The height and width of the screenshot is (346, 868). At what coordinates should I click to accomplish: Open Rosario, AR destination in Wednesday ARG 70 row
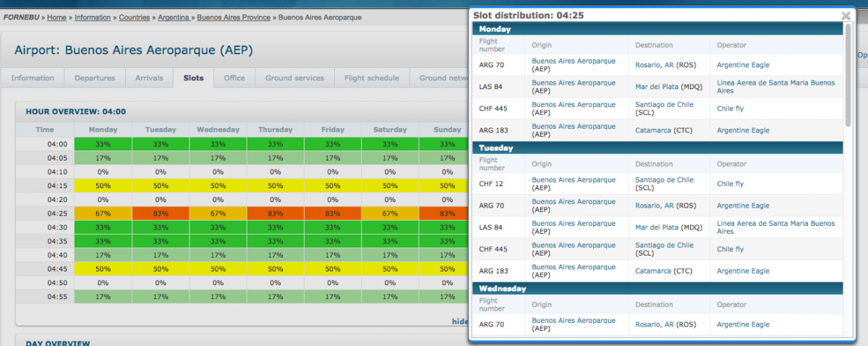point(654,324)
